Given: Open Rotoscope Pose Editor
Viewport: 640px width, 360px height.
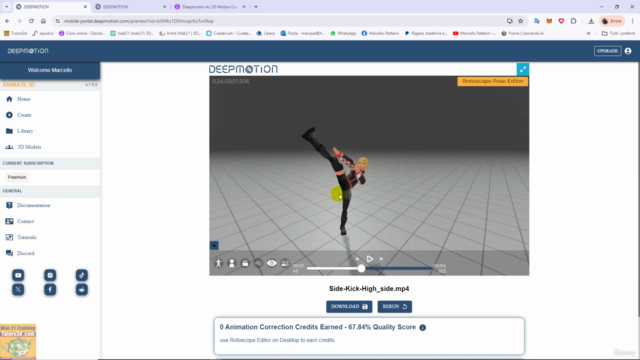Looking at the screenshot, I should (493, 81).
